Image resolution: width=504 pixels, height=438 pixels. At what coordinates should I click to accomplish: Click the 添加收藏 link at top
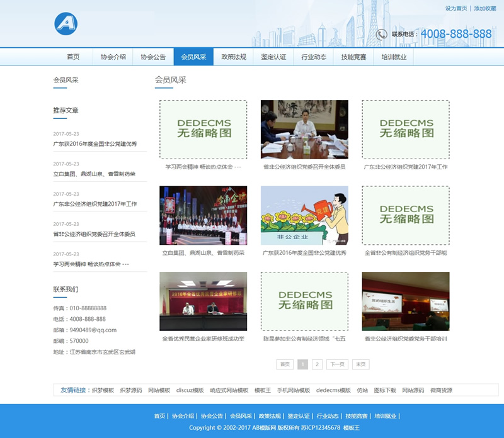(485, 8)
